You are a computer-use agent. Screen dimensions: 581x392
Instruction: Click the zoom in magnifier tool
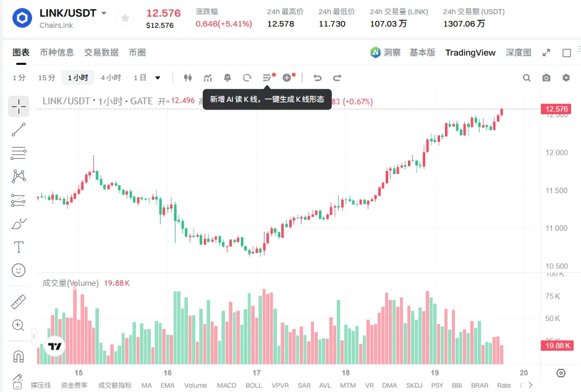coord(19,325)
